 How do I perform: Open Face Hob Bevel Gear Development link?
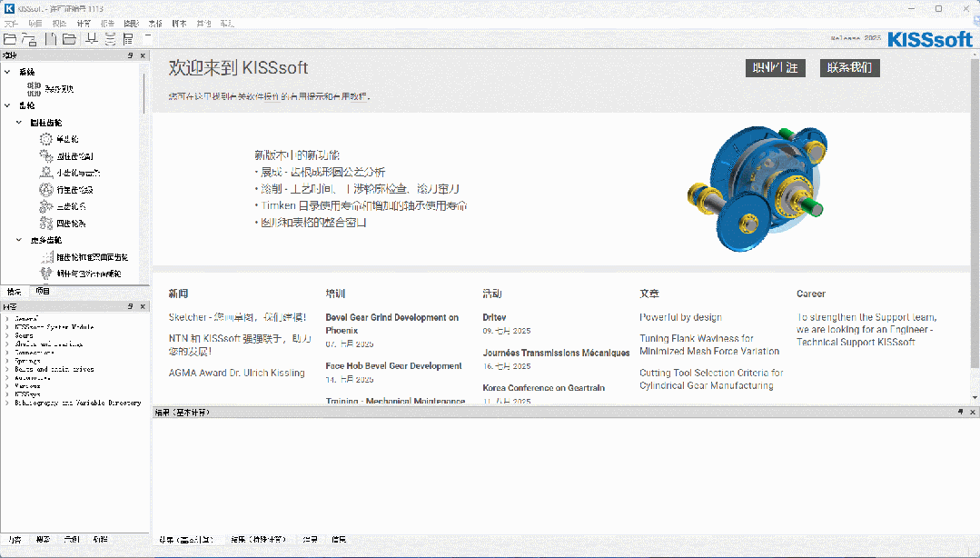pos(394,366)
